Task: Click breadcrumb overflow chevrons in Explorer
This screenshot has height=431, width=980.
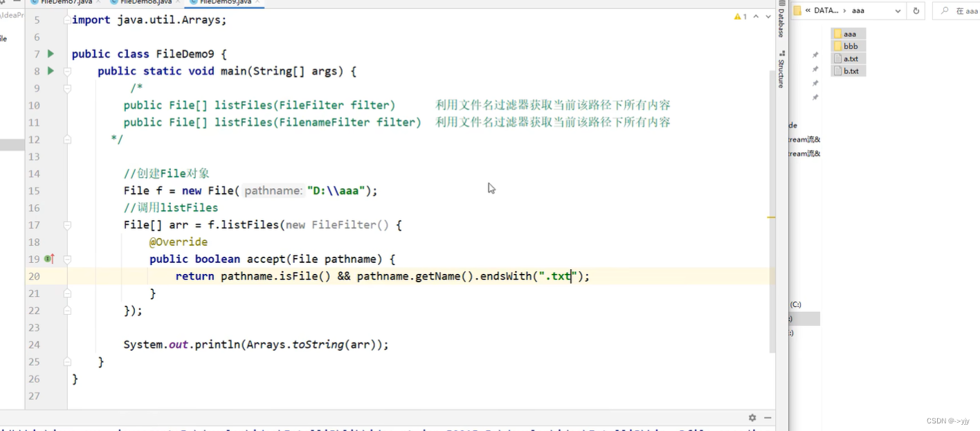Action: pos(808,11)
